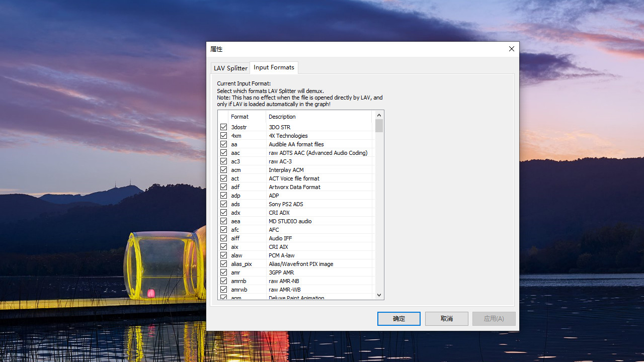Image resolution: width=644 pixels, height=362 pixels.
Task: Select the Input Formats tab
Action: click(x=274, y=67)
